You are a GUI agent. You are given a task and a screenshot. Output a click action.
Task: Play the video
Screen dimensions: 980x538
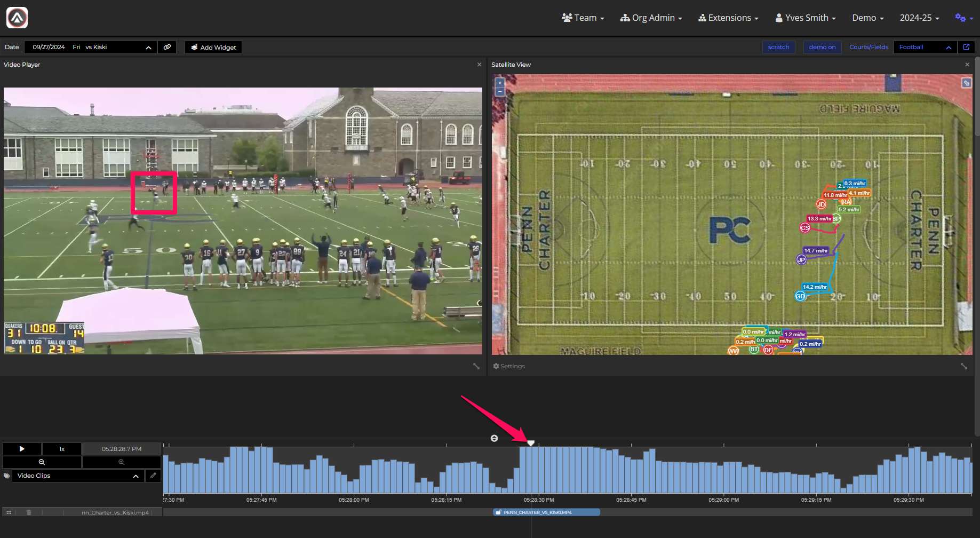pos(22,449)
